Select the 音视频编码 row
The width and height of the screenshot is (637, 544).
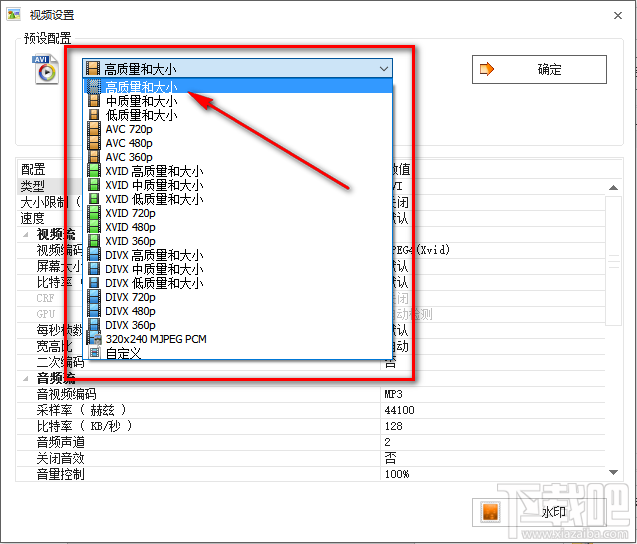pos(311,394)
